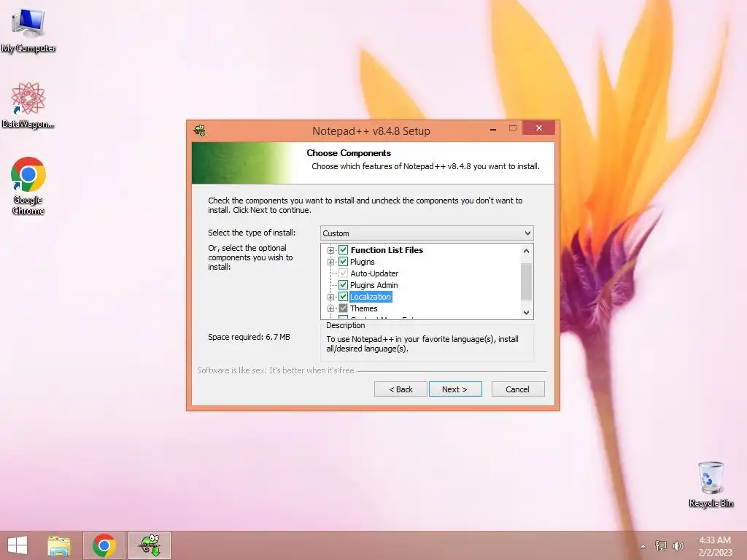The width and height of the screenshot is (747, 560).
Task: Click the Notepad++ installer taskbar icon
Action: (150, 545)
